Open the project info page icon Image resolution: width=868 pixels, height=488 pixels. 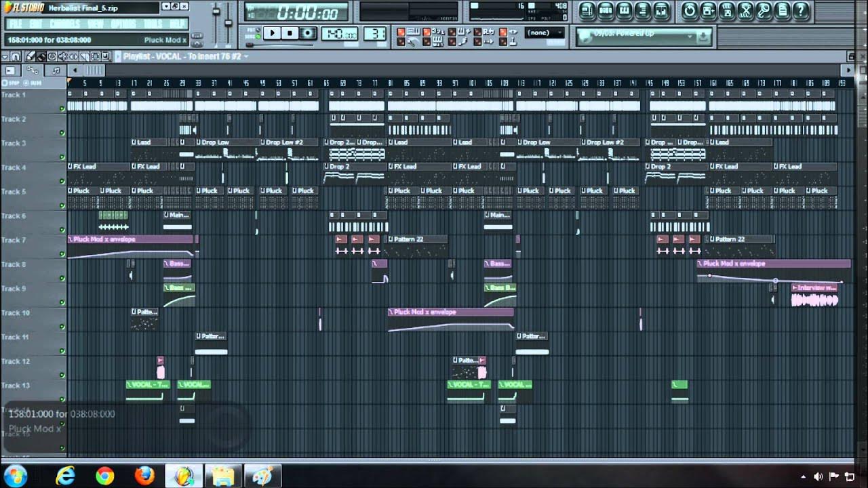coord(783,10)
